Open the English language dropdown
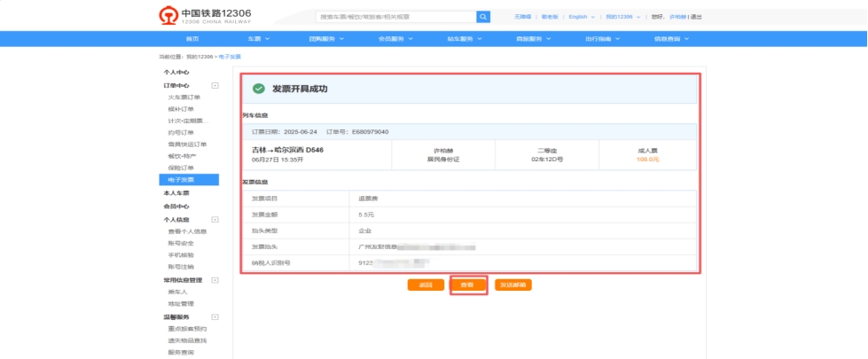Screen dimensions: 868x359 (x=582, y=17)
